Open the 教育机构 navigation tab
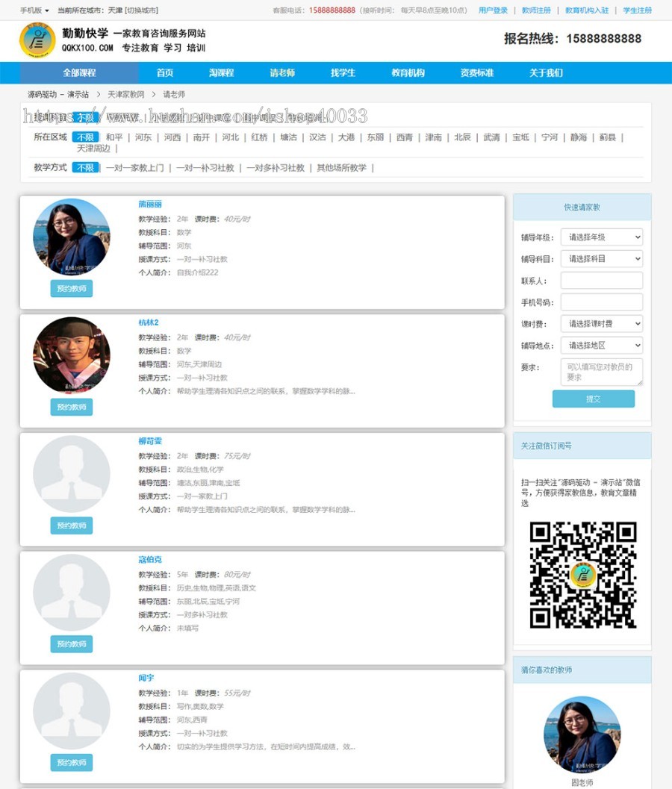 click(x=408, y=73)
